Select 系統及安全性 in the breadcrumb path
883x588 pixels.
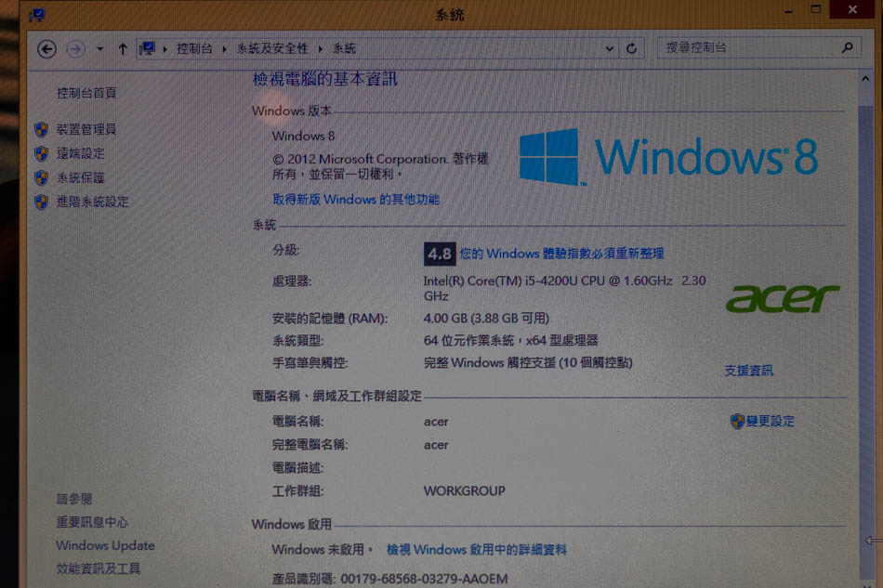point(272,49)
